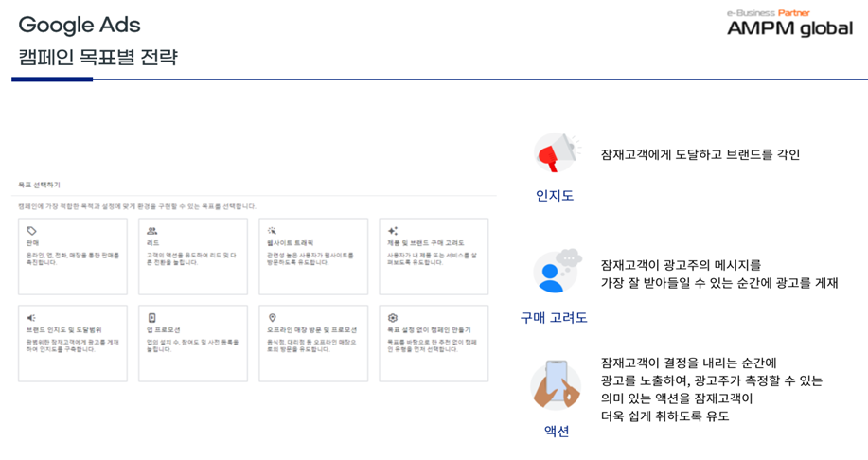Click the 오프라인 매장 card description about 음식점, 대리점
Viewport: 868px width, 460px height.
pos(310,345)
